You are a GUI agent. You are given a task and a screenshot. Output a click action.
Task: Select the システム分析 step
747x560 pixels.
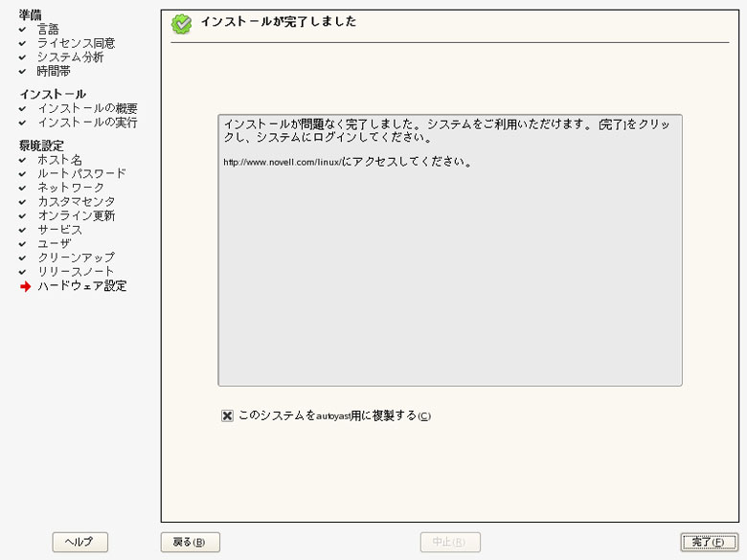coord(71,57)
